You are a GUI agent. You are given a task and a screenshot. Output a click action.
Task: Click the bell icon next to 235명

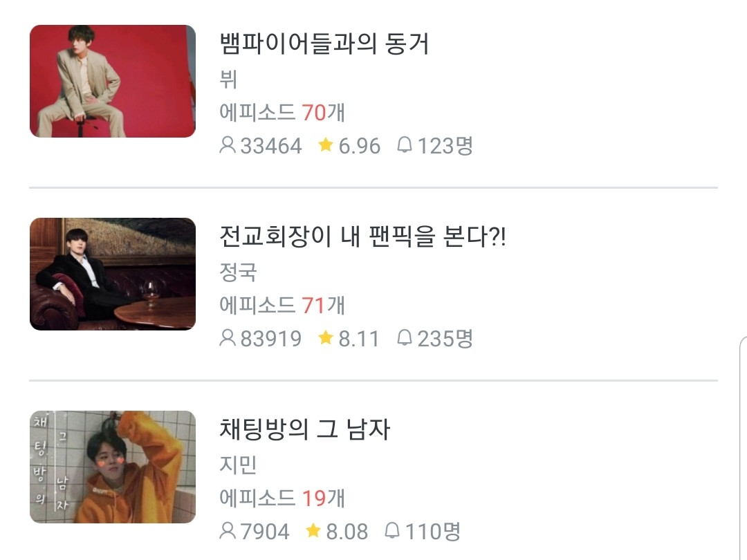[404, 337]
